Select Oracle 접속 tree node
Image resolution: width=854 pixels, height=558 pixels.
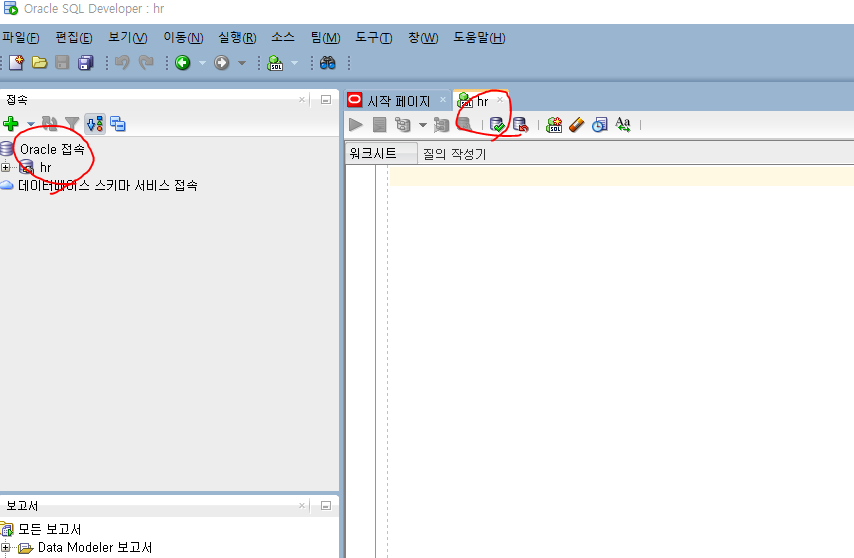pos(52,149)
